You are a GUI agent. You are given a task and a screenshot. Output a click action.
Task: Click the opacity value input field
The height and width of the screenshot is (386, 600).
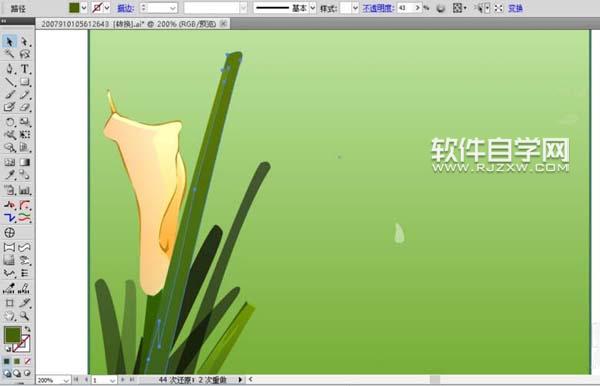[x=406, y=8]
